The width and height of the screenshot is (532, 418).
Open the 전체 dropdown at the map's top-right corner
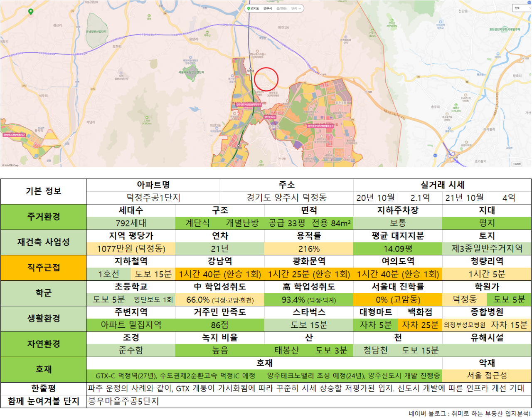tap(522, 8)
